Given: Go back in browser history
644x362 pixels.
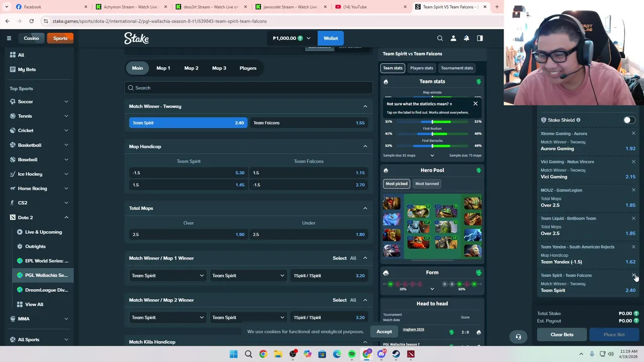Looking at the screenshot, I should pos(7,21).
